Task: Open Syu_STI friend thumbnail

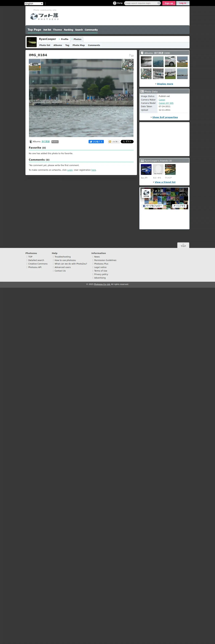Action: coord(146,170)
